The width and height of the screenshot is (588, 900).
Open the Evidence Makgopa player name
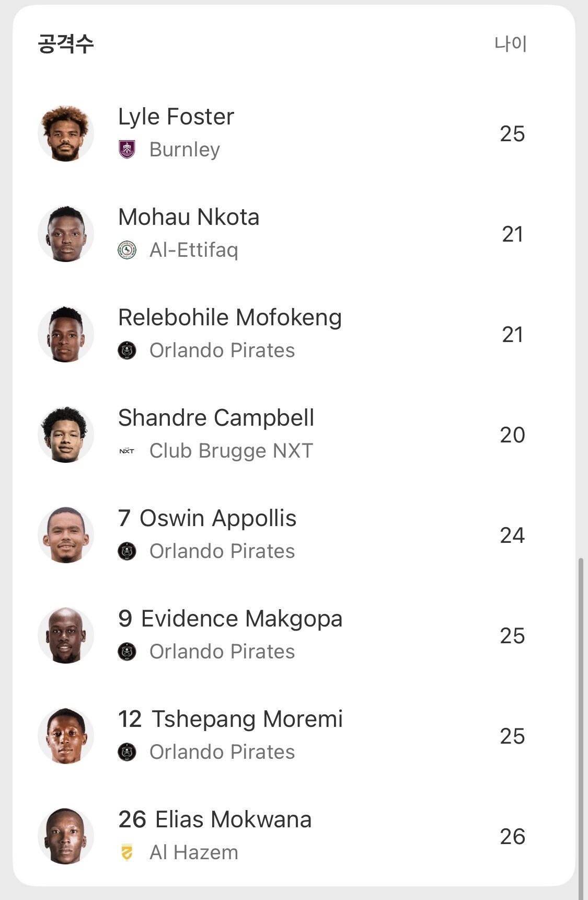coord(241,619)
